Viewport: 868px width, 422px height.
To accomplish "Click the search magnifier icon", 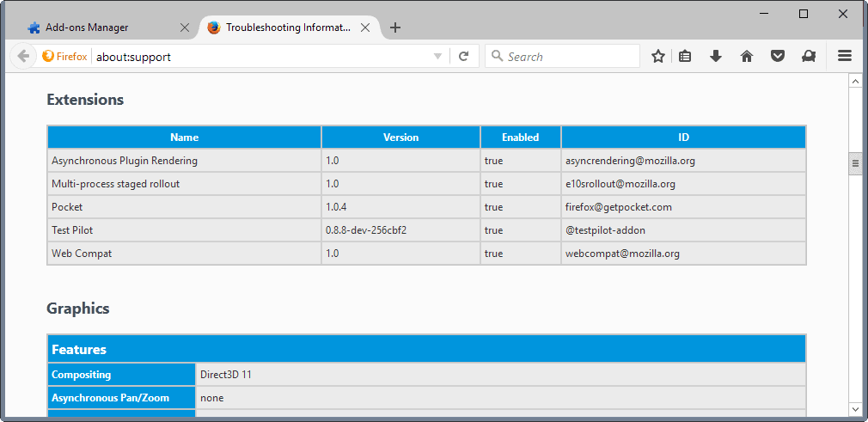I will (497, 56).
